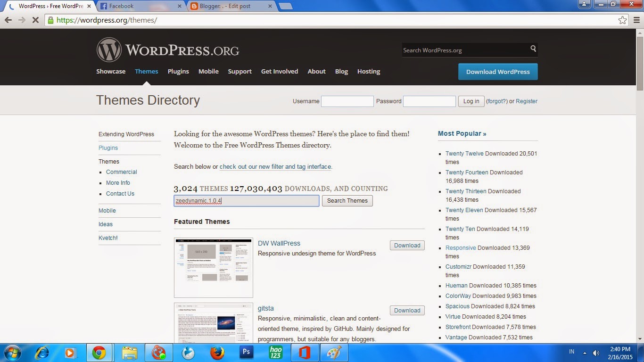Click the theme search box containing zeedynamic.1.0.4
644x362 pixels.
tap(247, 201)
